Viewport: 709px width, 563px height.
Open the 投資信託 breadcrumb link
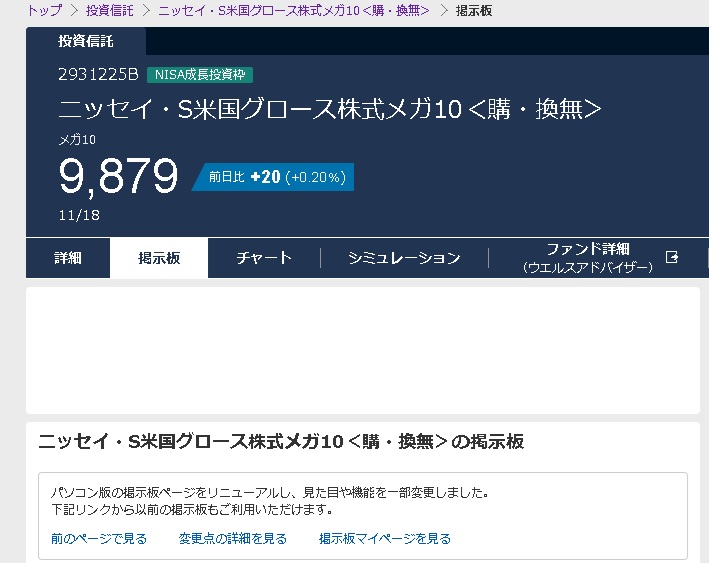[110, 10]
